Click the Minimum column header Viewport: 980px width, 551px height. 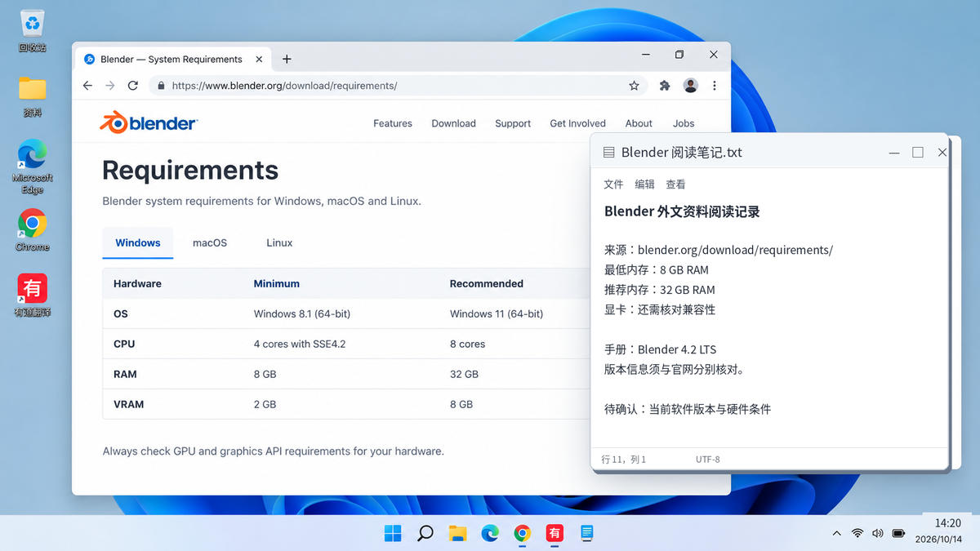(x=276, y=283)
